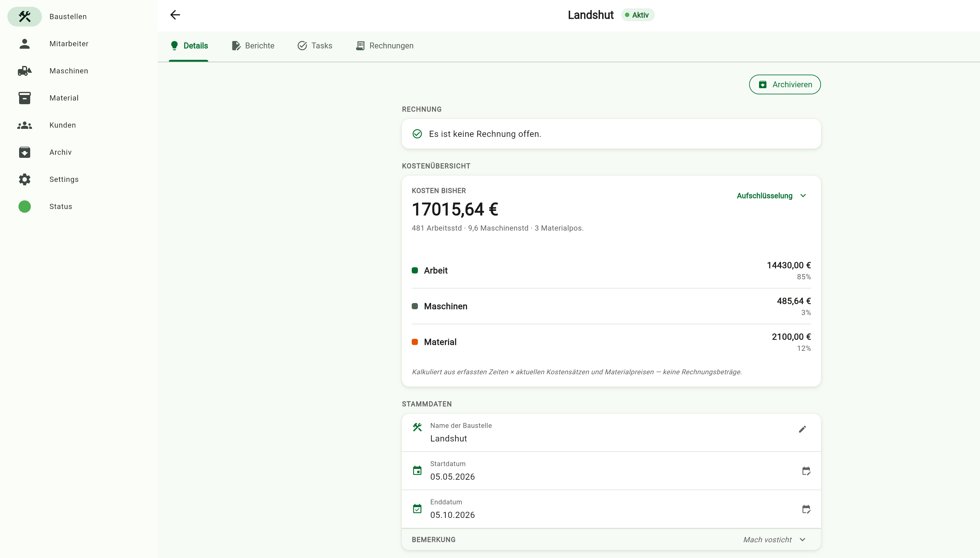Click the Enddatum value 05.10.2026
Screen dimensions: 980x558
452,515
